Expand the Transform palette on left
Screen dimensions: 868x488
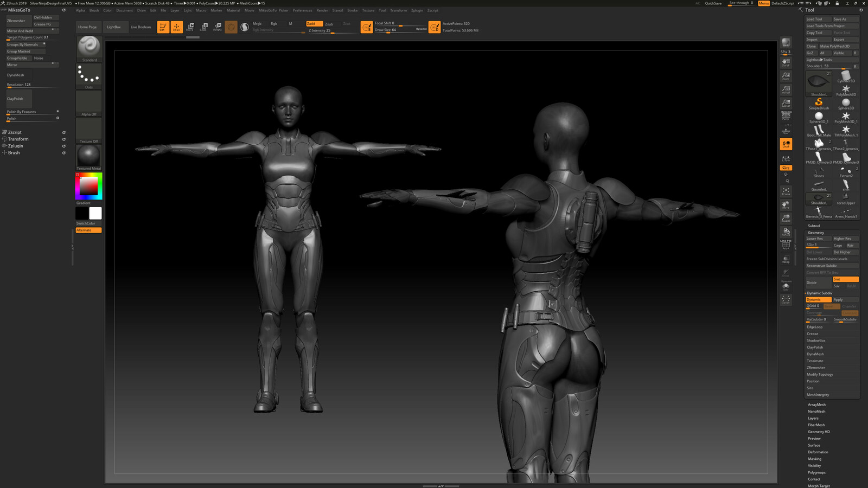(x=18, y=139)
